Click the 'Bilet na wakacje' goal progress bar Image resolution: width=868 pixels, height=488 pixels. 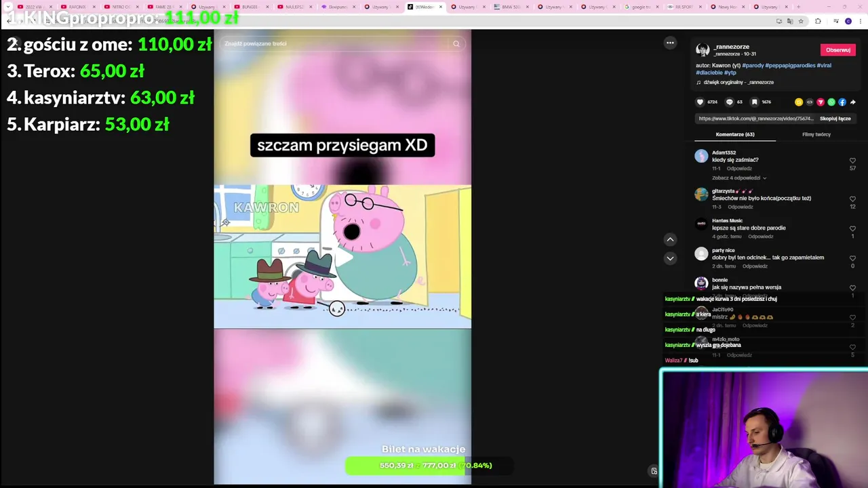tap(429, 466)
